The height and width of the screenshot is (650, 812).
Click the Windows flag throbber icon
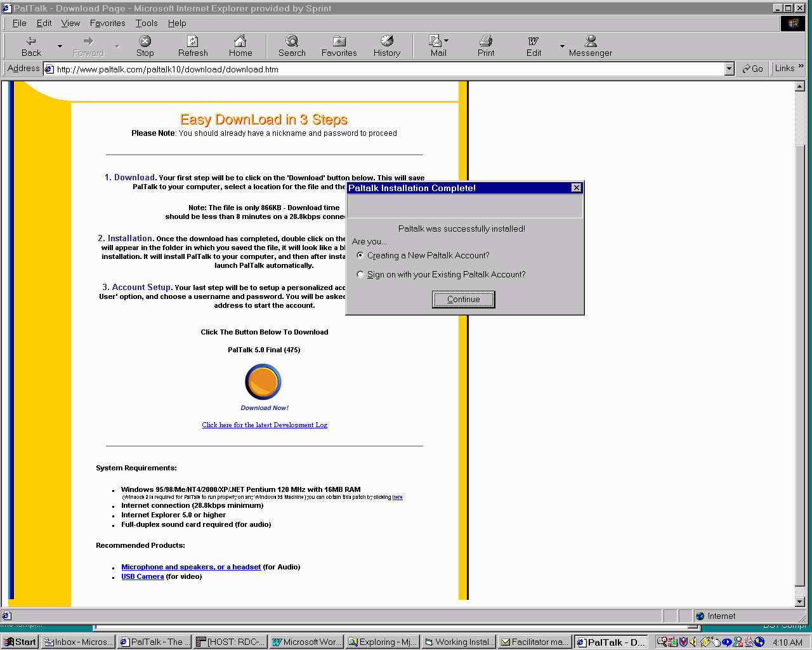793,23
